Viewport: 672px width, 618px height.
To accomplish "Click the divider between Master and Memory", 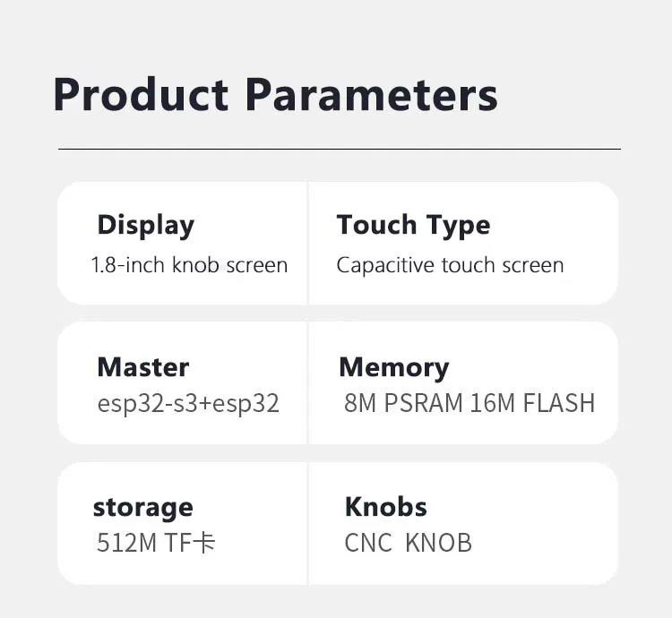I will 307,383.
